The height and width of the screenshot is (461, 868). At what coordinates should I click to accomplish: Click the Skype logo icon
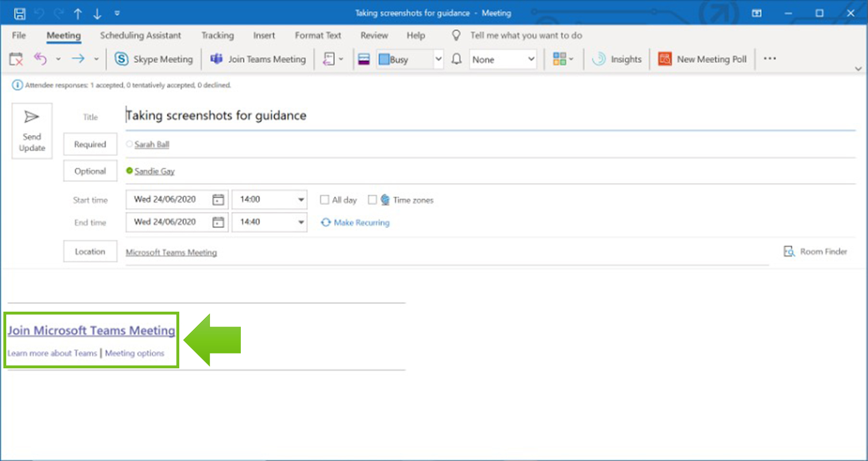[122, 59]
